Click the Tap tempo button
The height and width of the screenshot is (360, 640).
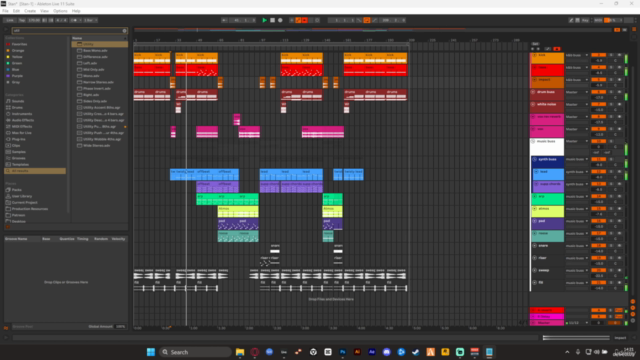(22, 20)
